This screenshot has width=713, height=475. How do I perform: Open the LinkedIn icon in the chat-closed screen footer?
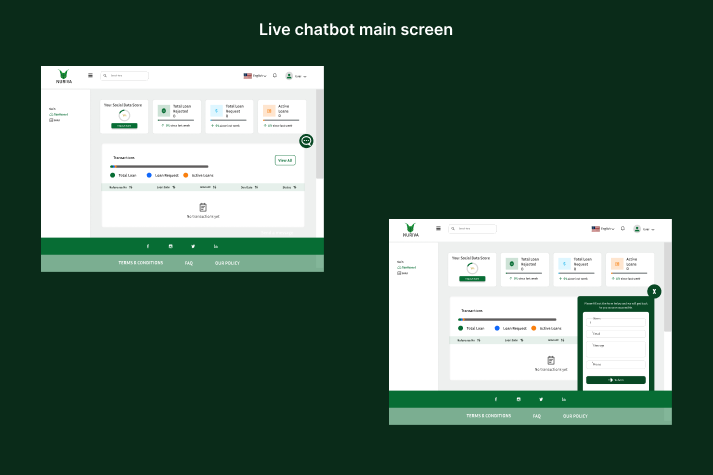click(x=215, y=246)
